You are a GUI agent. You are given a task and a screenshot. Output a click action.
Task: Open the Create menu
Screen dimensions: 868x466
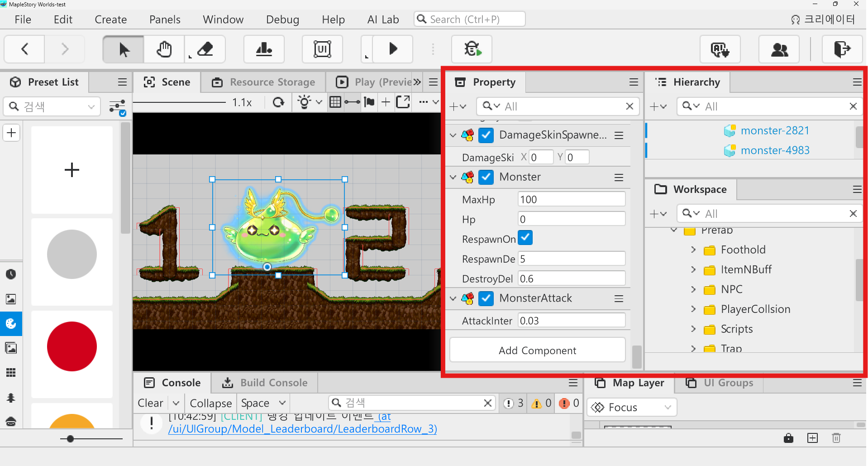point(111,19)
